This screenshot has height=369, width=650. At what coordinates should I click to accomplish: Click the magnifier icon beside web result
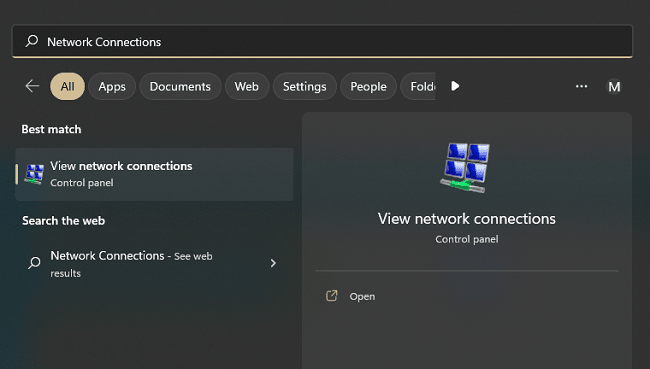34,262
